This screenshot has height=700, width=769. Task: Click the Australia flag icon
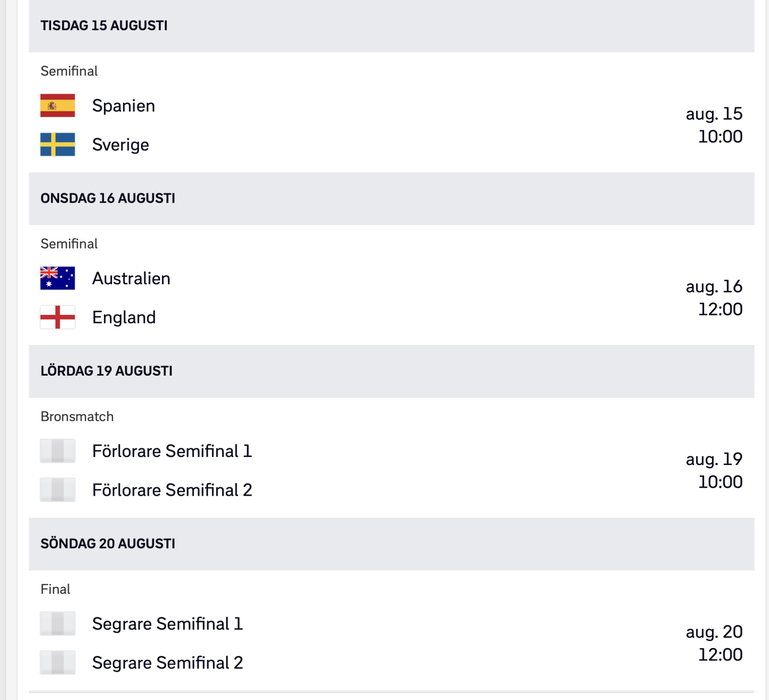click(58, 278)
